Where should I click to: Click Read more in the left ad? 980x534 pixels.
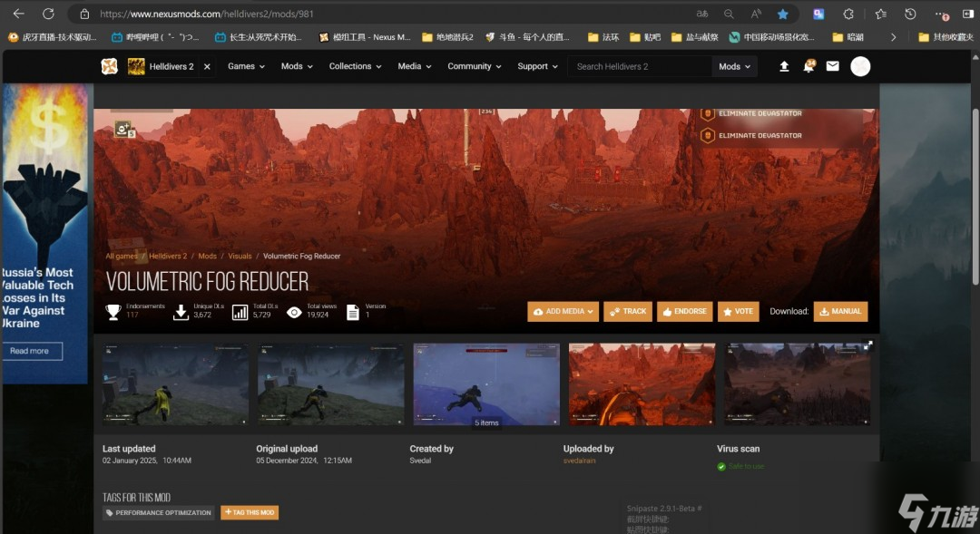pos(32,351)
